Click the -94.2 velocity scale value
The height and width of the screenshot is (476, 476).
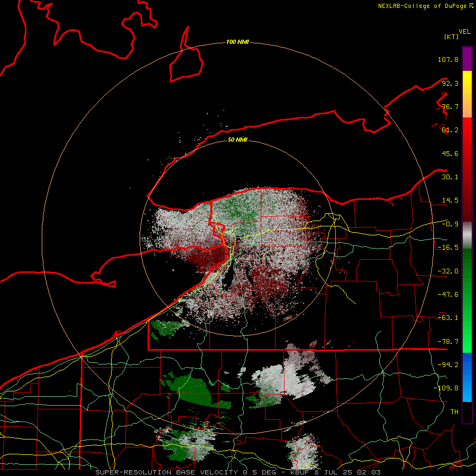[448, 365]
